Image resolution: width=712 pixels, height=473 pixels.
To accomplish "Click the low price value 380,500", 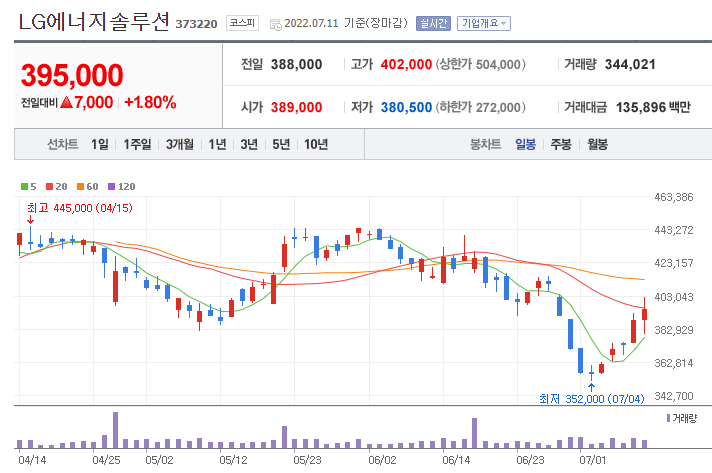I will tap(406, 108).
